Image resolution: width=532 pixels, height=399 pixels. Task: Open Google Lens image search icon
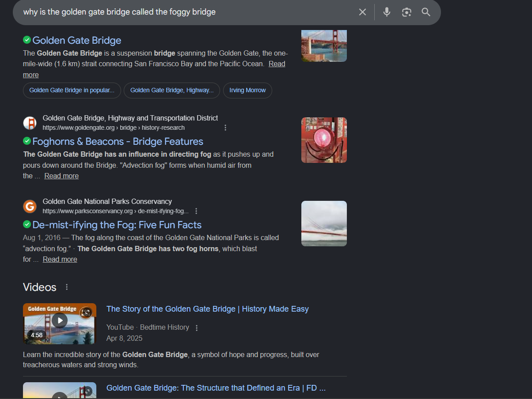(x=407, y=12)
